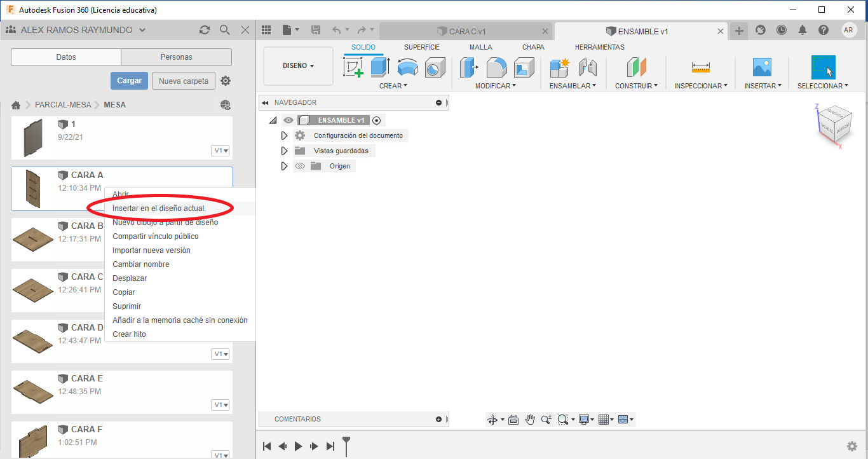868x459 pixels.
Task: Open the MODIFICAR dropdown menu
Action: (496, 86)
